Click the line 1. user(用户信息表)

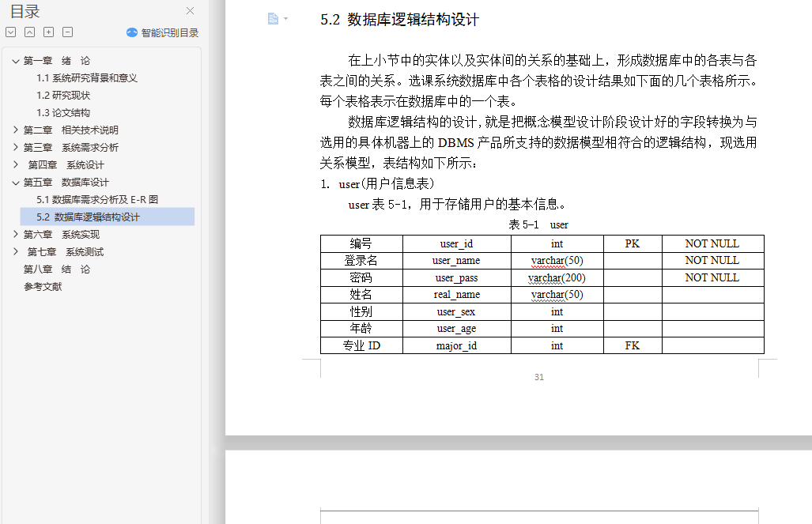tap(377, 184)
